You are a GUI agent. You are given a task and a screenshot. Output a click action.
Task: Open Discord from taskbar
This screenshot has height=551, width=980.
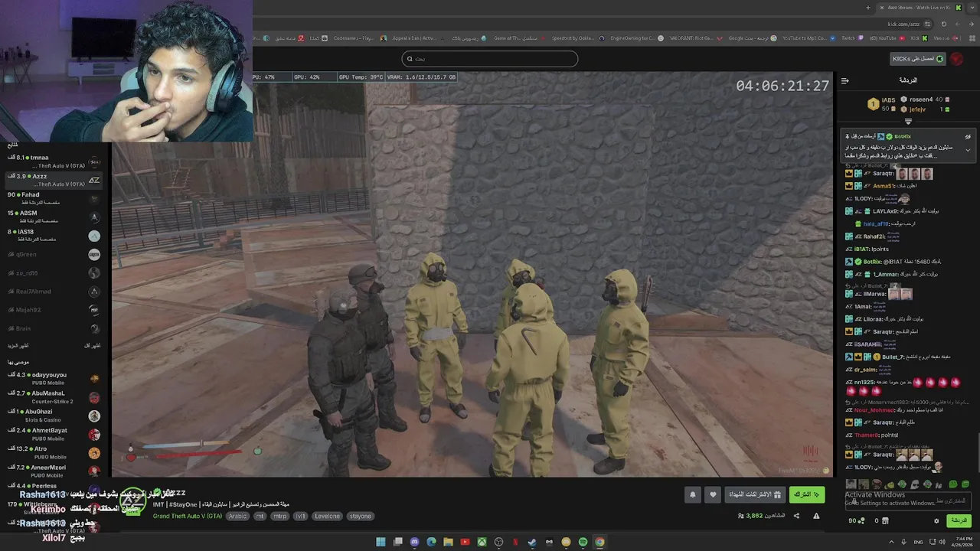(x=414, y=542)
